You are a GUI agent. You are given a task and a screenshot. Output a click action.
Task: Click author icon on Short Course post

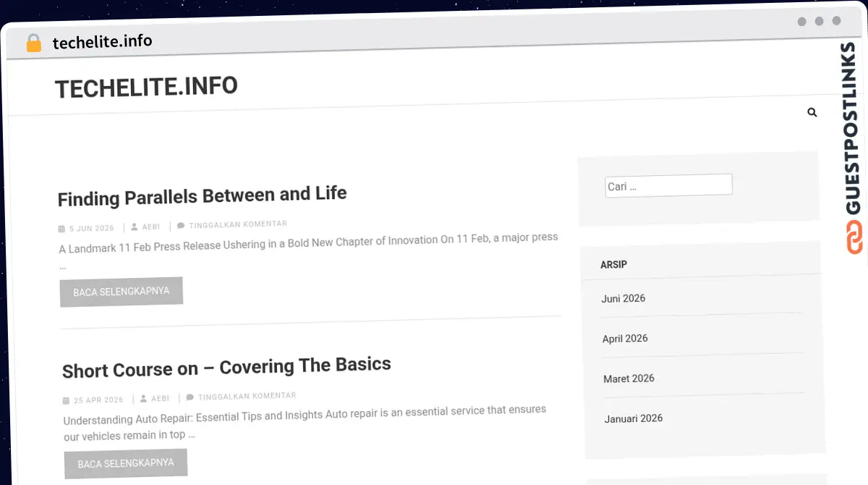(x=144, y=398)
